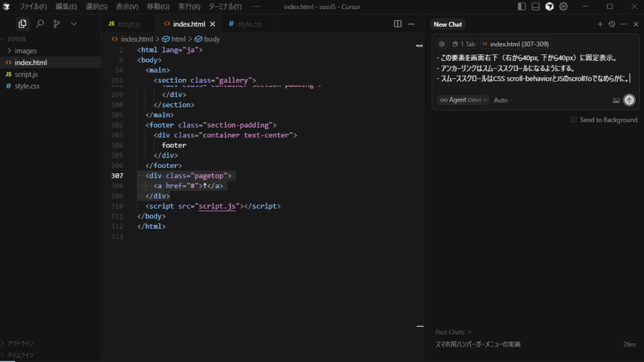Click the index.html (307-309) context chip

(515, 44)
